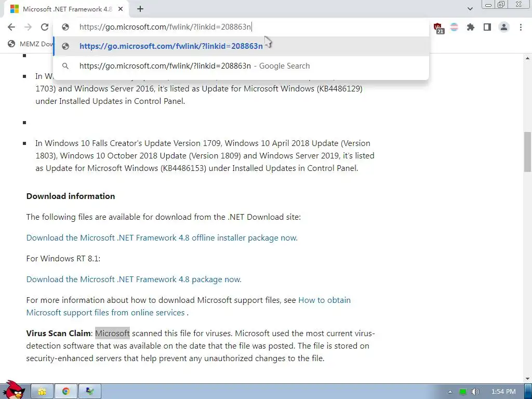Select the highlighted go.microsoft.com URL suggestion
Viewport: 532px width, 399px height.
[241, 46]
